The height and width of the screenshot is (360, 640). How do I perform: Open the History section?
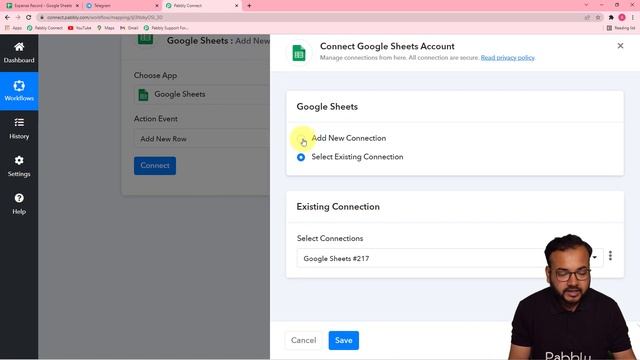[x=19, y=129]
